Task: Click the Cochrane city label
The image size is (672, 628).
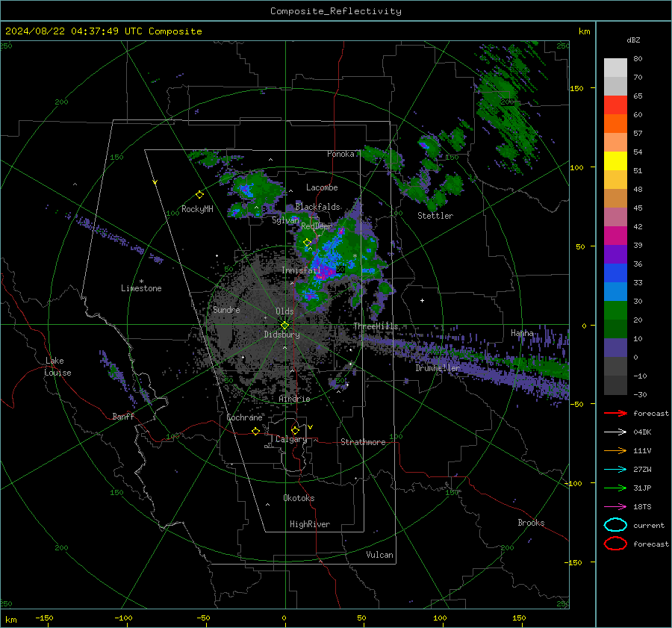Action: tap(244, 417)
